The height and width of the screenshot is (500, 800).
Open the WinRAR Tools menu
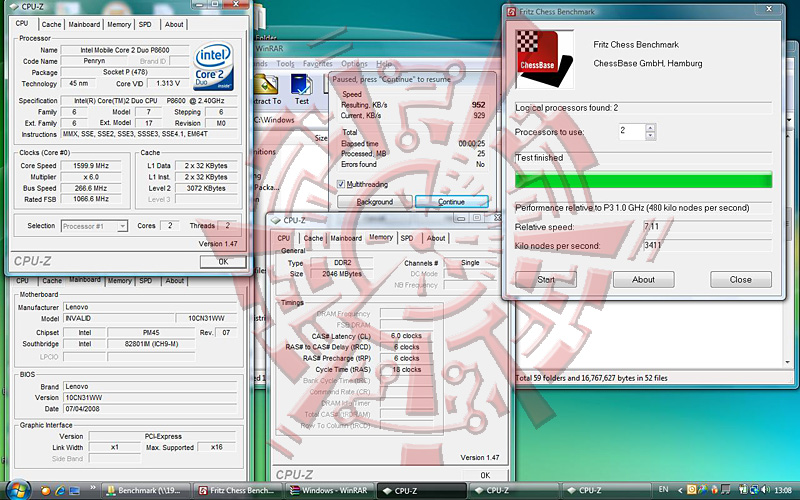tap(285, 64)
